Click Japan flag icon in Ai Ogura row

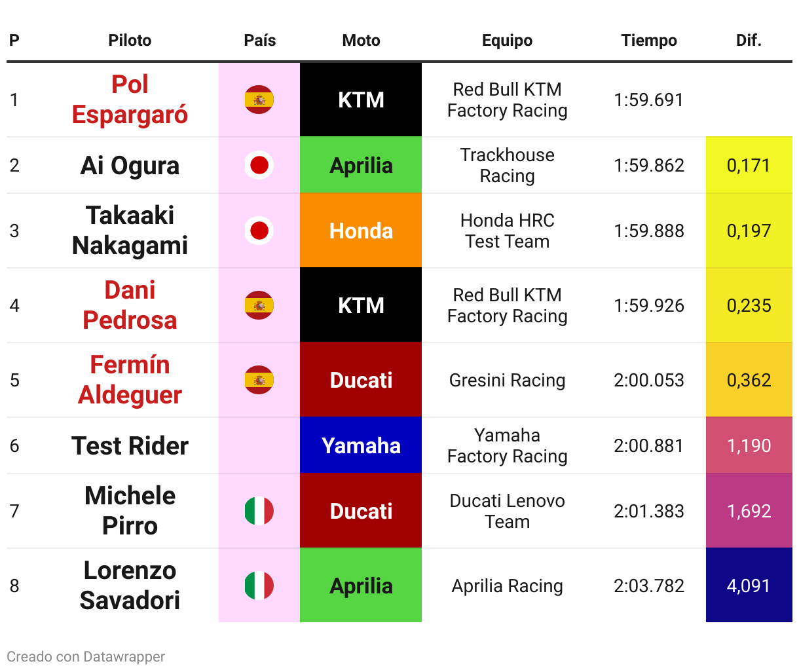click(259, 165)
